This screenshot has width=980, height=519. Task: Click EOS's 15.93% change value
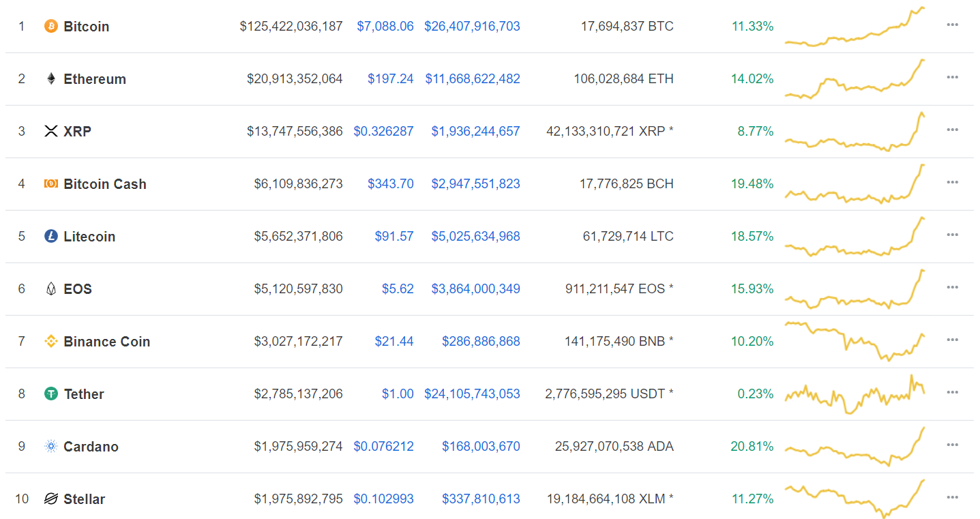752,288
